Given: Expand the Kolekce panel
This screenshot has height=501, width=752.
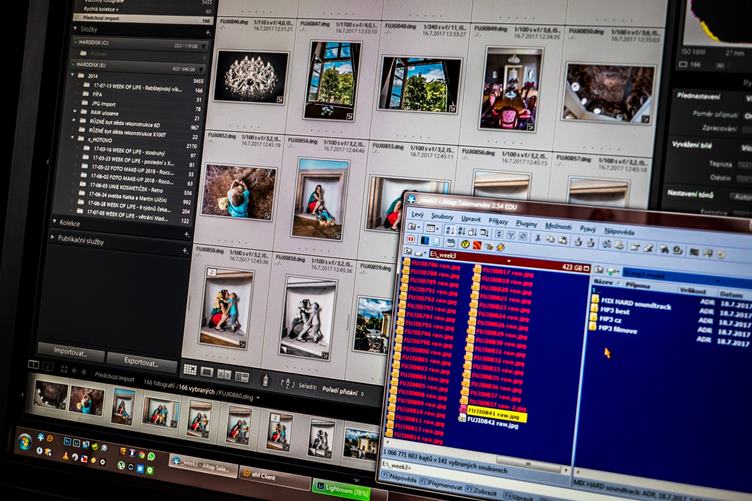Looking at the screenshot, I should [x=54, y=221].
